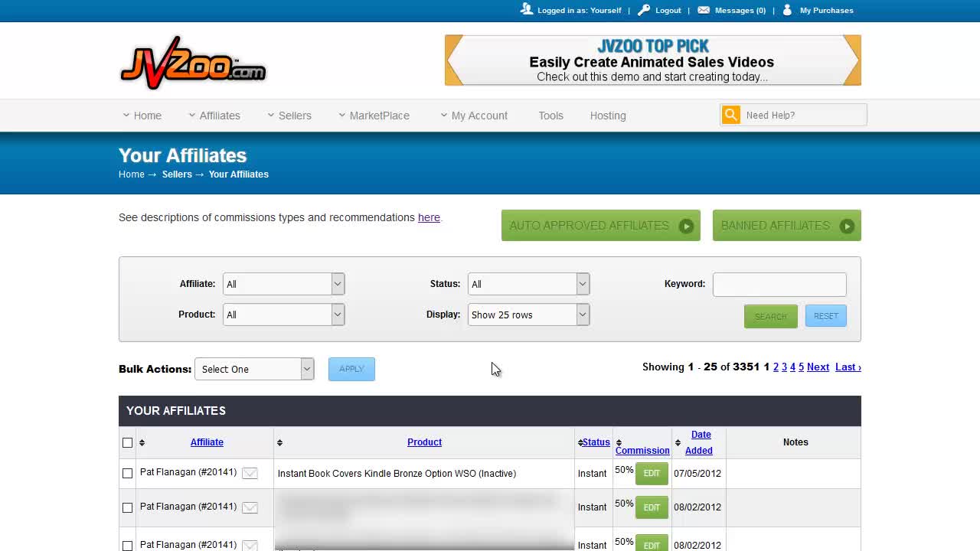Open the Hosting menu item
Viewport: 980px width, 551px height.
point(608,116)
